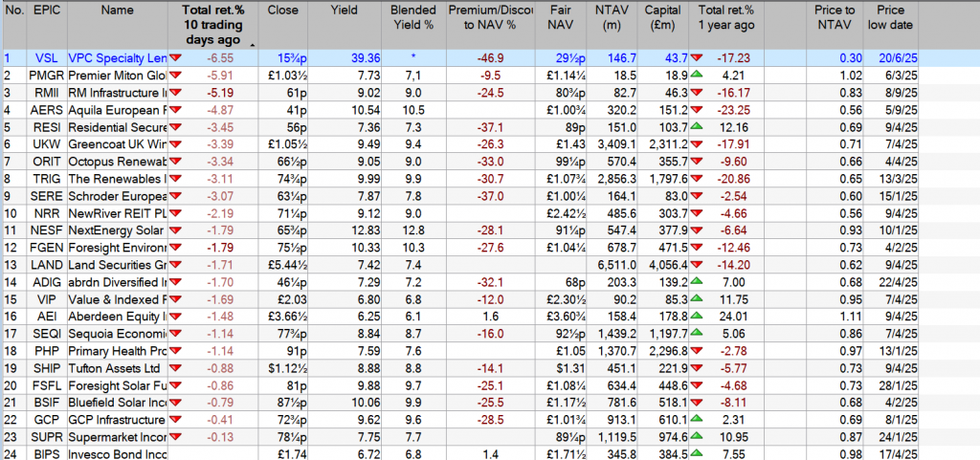
Task: Sort table by EPIC column header
Action: click(45, 24)
